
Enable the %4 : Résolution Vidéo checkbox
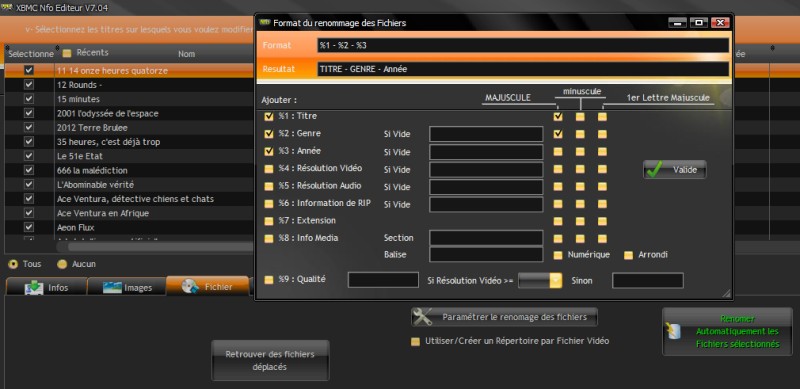pos(268,168)
